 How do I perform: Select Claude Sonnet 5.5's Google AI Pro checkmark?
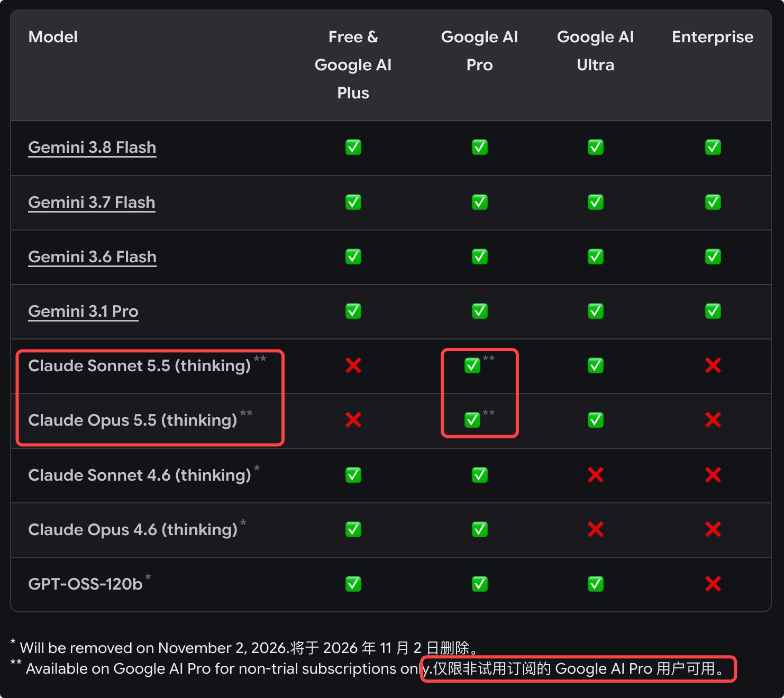(x=472, y=365)
